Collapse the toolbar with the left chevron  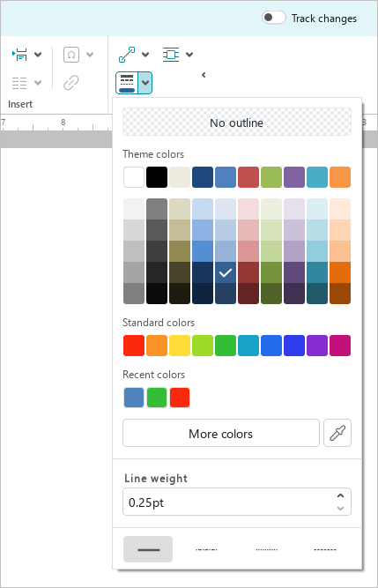click(204, 75)
